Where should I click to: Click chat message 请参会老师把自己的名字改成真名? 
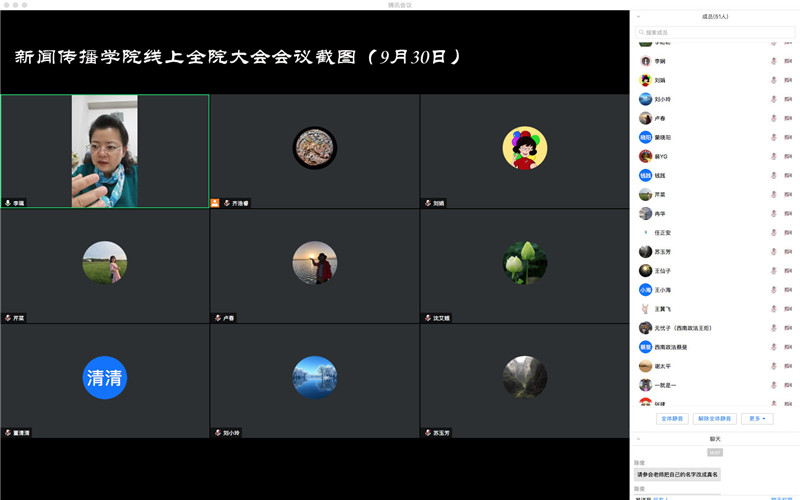pos(677,474)
